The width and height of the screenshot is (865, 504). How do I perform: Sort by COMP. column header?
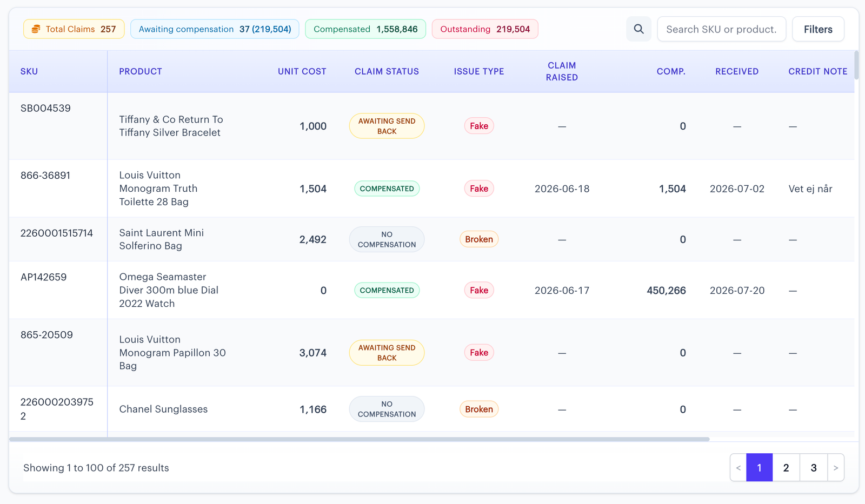tap(671, 71)
